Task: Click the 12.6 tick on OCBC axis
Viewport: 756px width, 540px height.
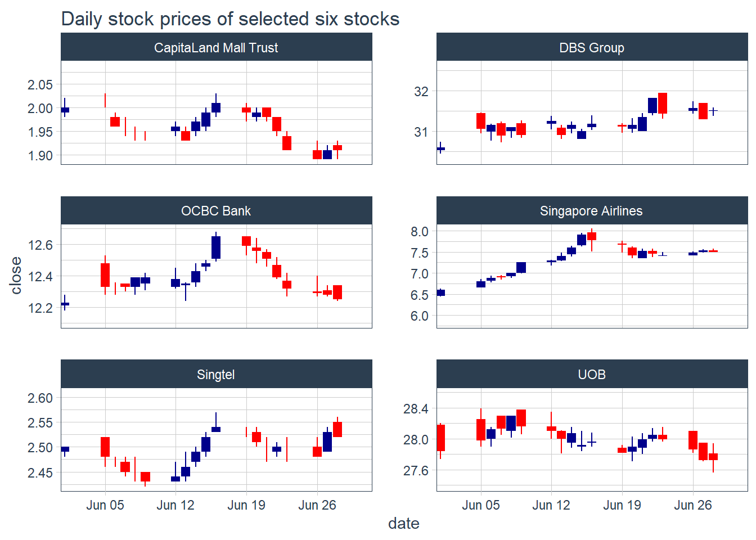Action: click(40, 245)
